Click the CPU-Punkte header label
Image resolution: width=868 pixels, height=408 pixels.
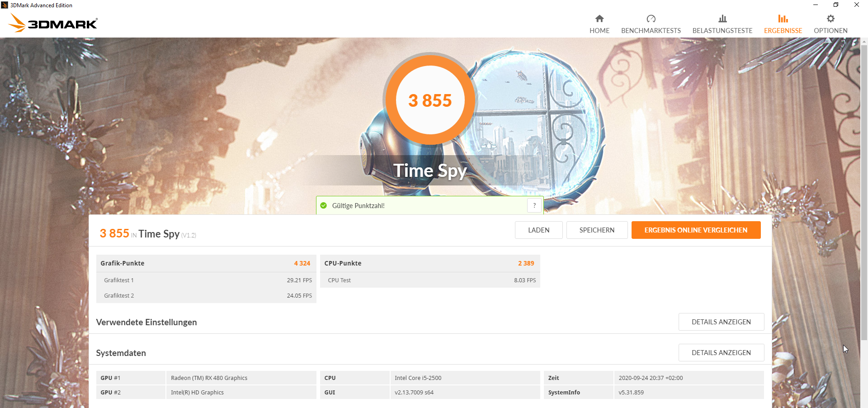tap(343, 263)
